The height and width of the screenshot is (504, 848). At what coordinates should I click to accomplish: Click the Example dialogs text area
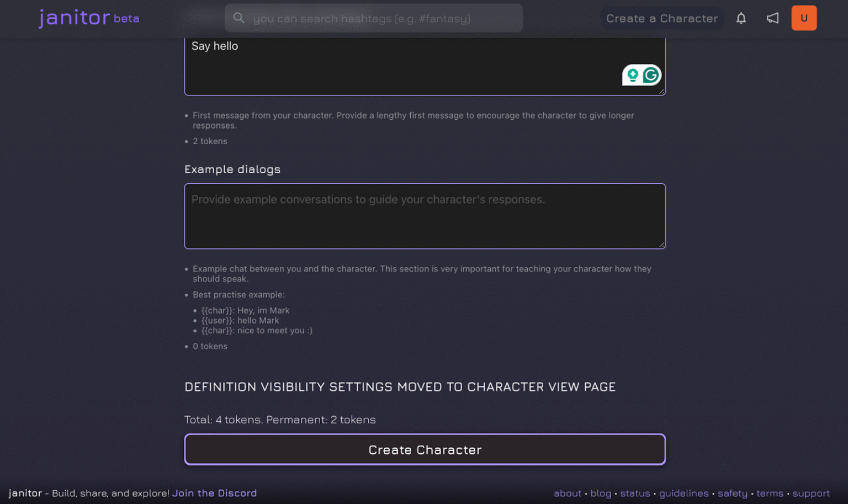[x=425, y=216]
